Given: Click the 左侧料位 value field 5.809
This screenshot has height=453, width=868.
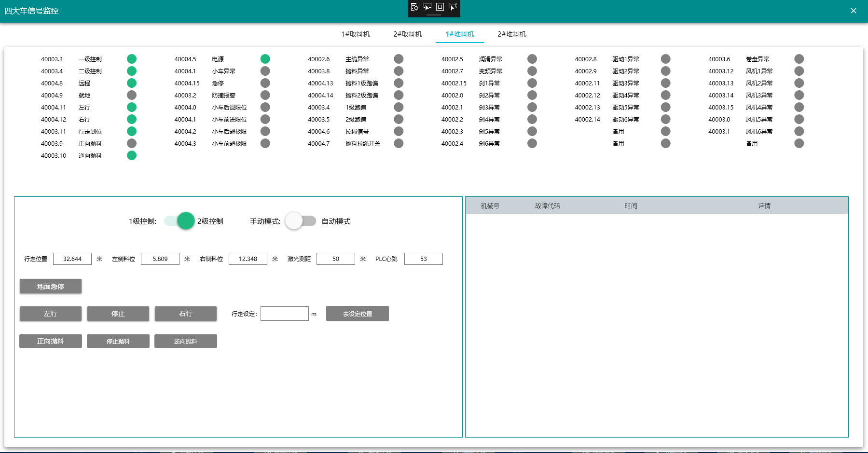Looking at the screenshot, I should (160, 259).
